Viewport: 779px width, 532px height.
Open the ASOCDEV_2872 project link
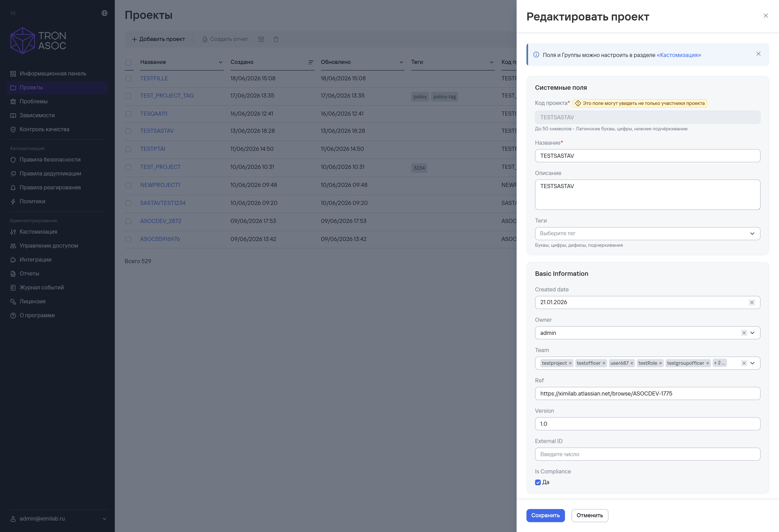click(161, 221)
